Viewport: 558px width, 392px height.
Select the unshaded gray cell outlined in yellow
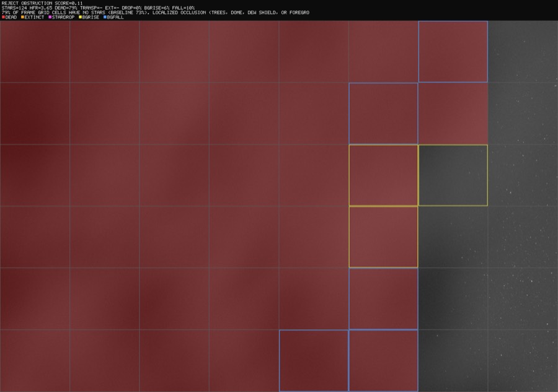[x=453, y=175]
